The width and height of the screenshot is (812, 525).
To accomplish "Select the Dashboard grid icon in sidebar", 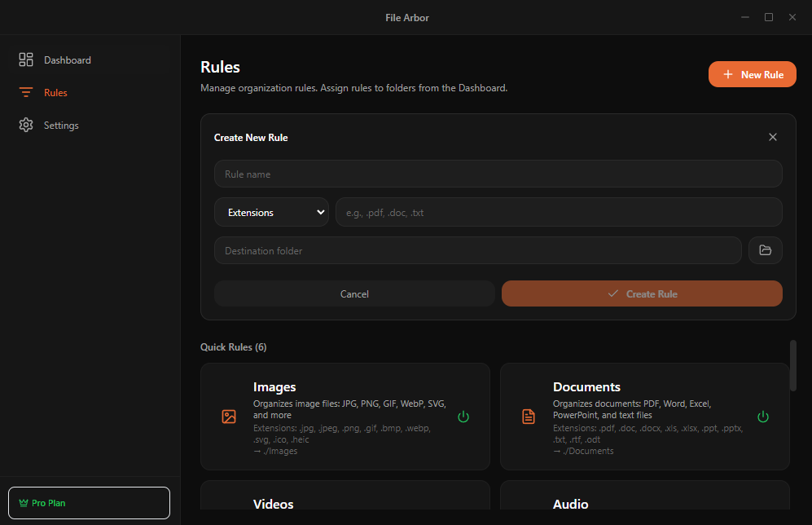I will tap(25, 59).
